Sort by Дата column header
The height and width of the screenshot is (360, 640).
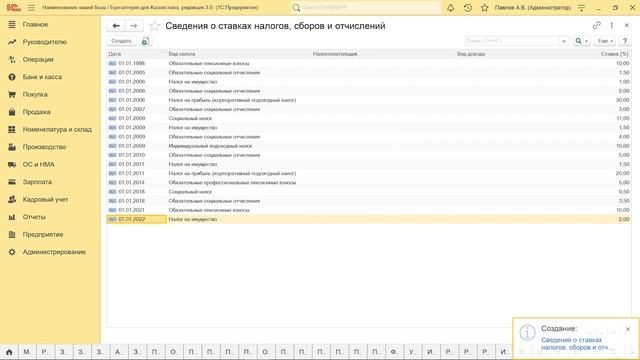point(137,54)
